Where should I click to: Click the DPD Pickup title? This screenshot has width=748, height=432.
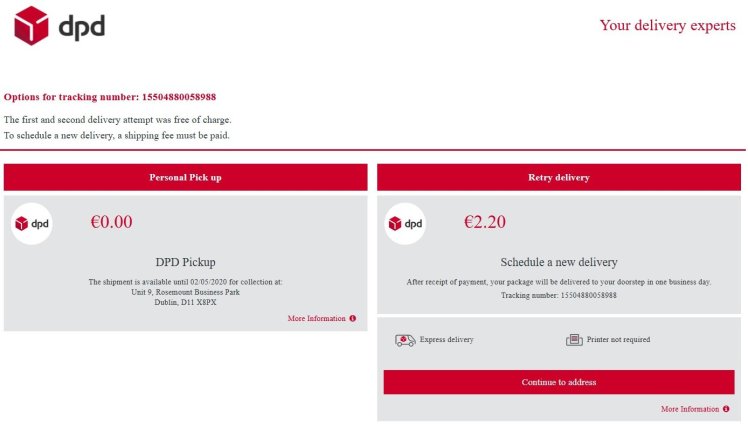(185, 262)
